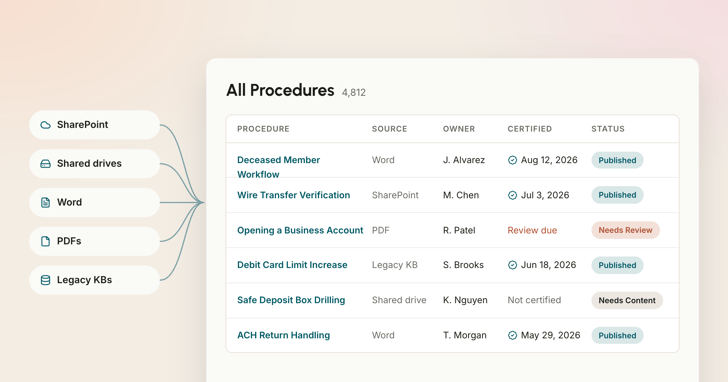Select the PDFs source pill

pos(95,241)
